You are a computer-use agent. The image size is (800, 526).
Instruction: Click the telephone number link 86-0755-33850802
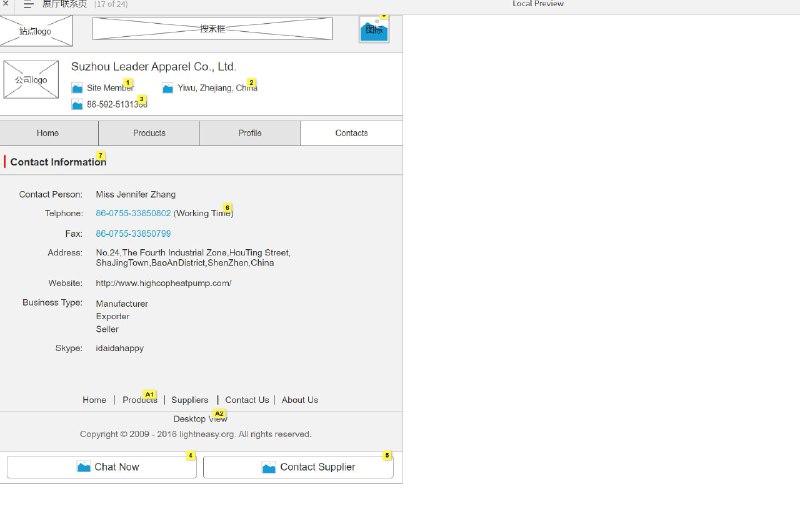133,213
